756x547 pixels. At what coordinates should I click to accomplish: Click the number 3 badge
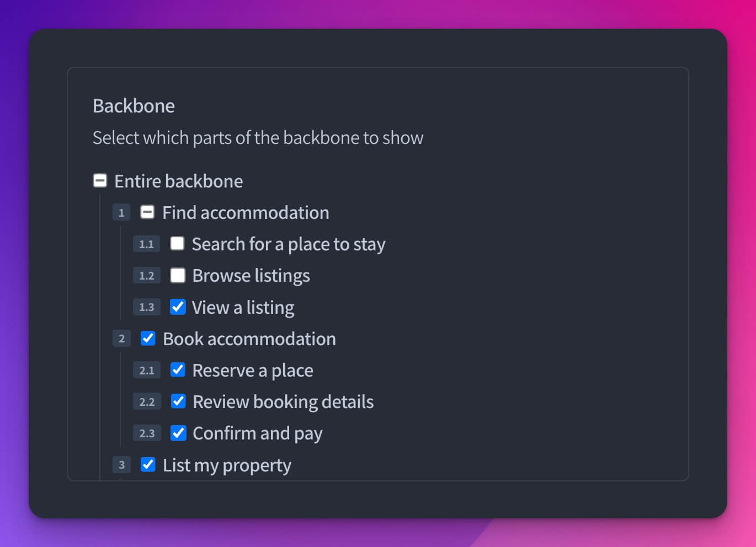coord(121,465)
